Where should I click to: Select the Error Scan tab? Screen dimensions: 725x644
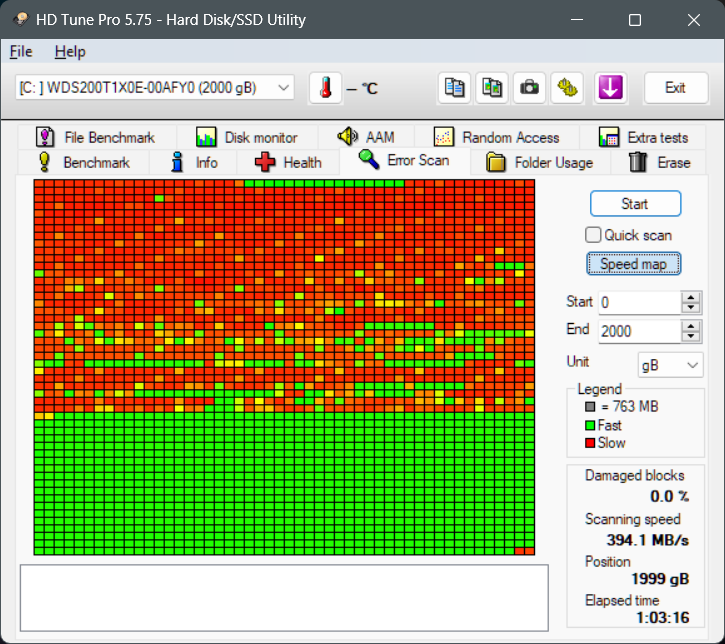click(x=405, y=160)
